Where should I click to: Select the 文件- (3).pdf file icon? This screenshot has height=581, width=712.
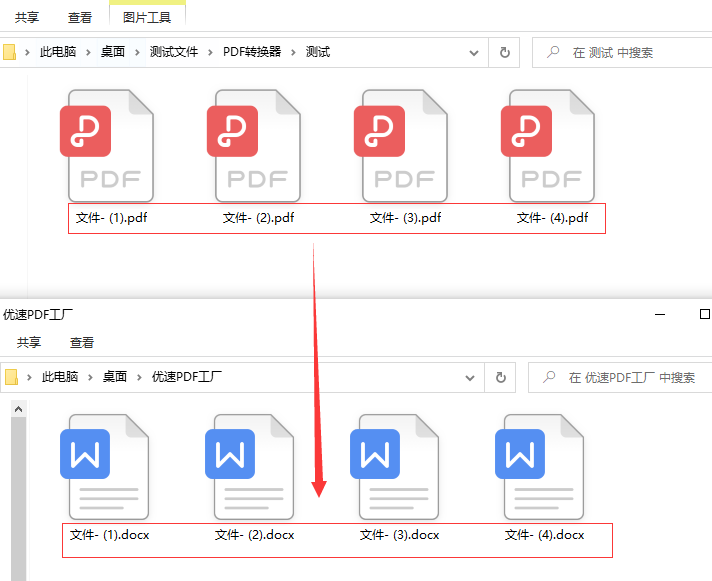tap(401, 146)
